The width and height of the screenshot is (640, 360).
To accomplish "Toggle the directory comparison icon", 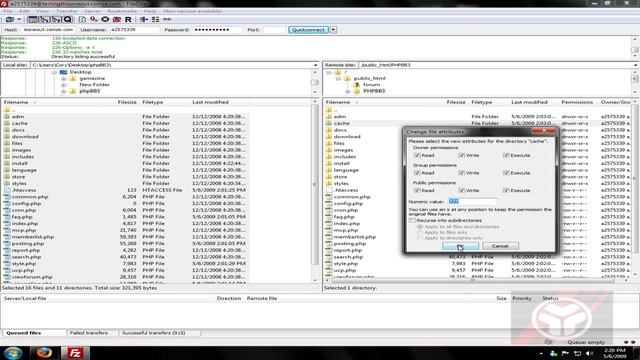I will pyautogui.click(x=156, y=19).
